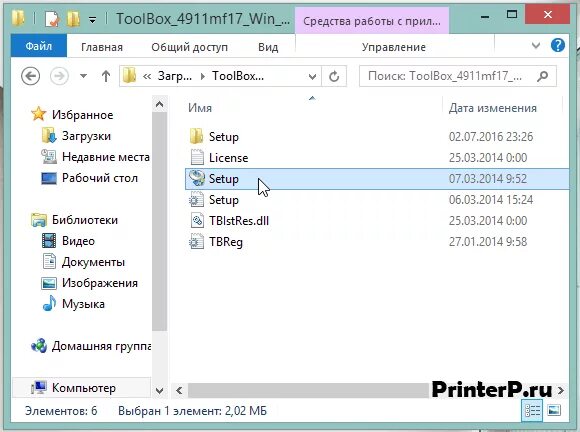The width and height of the screenshot is (580, 432).
Task: Open the Help question mark icon
Action: tap(558, 45)
